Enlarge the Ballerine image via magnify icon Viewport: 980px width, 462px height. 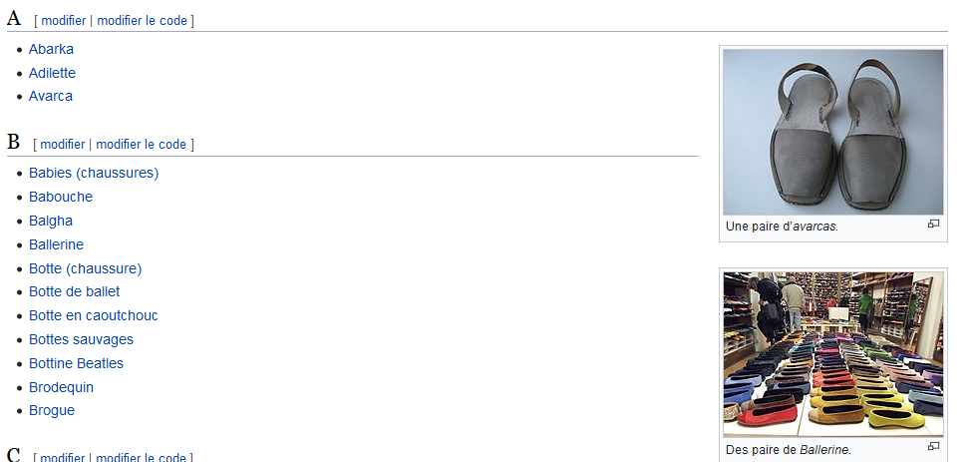click(x=933, y=446)
